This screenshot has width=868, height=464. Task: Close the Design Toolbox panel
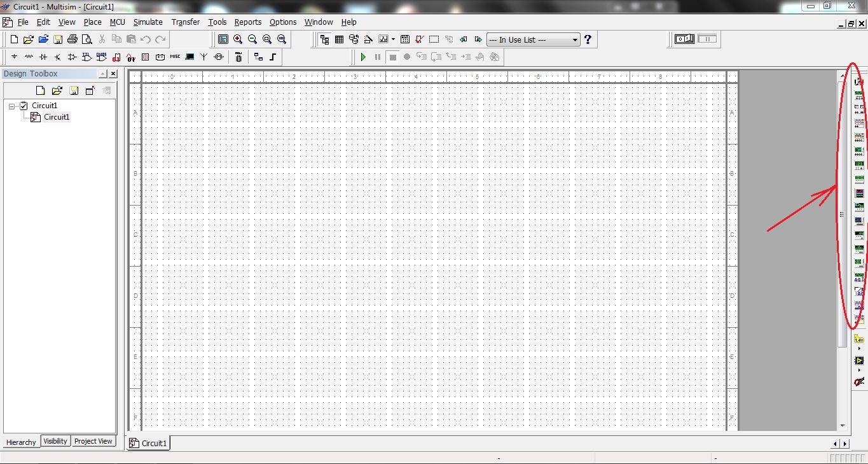[113, 74]
